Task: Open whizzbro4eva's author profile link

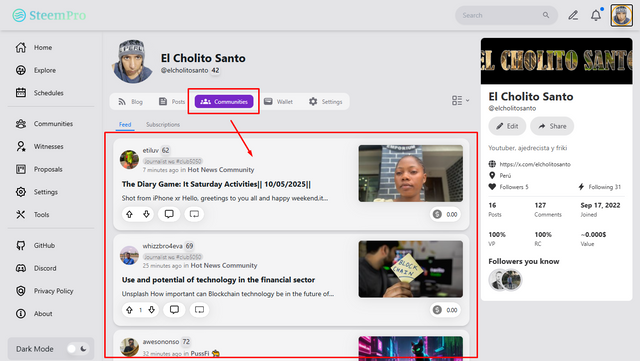Action: 162,246
